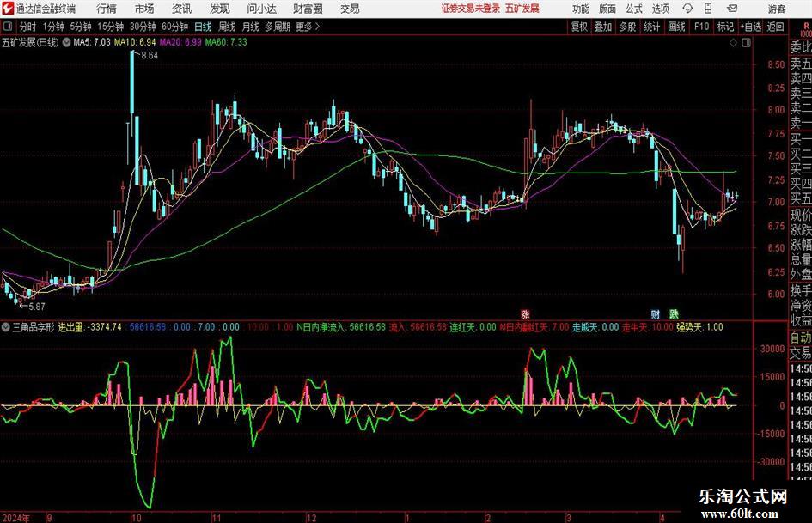Click the MA10: 6.94 indicator label
This screenshot has width=812, height=523.
pos(135,42)
